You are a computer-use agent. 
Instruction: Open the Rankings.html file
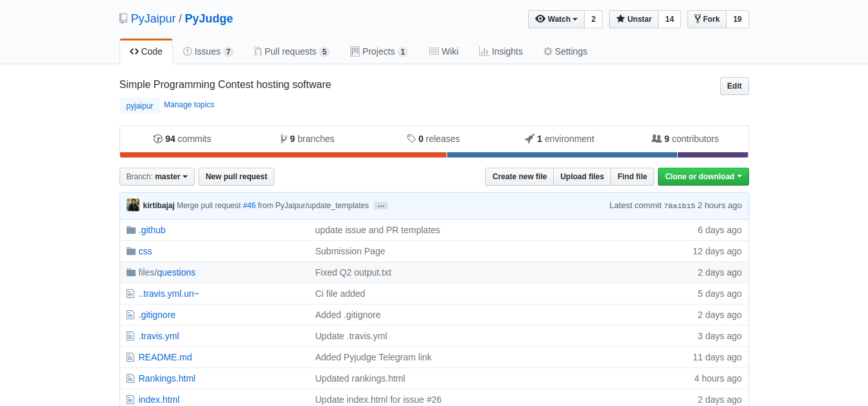(167, 378)
